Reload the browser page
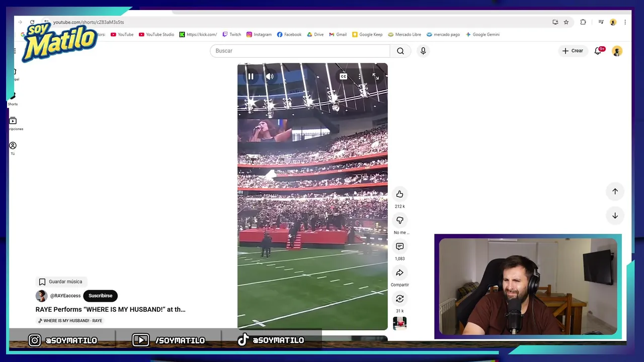Image resolution: width=644 pixels, height=362 pixels. [32, 22]
